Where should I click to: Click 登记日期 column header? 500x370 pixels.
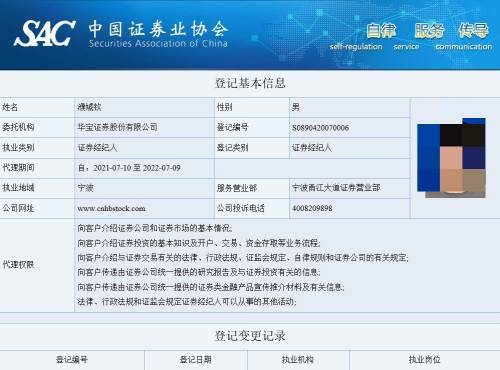point(196,360)
